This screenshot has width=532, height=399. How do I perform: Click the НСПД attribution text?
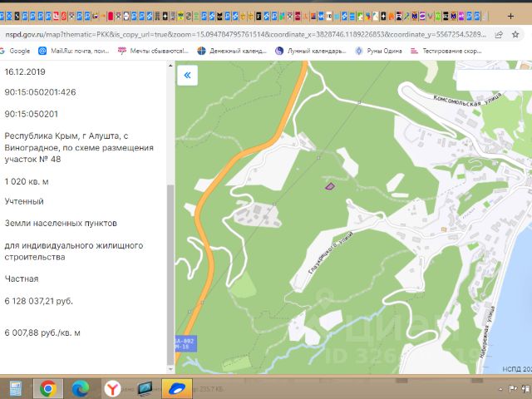coord(517,369)
